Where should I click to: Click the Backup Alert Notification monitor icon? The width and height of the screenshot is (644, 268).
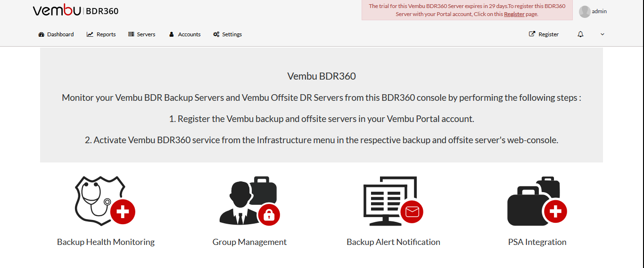pyautogui.click(x=393, y=201)
